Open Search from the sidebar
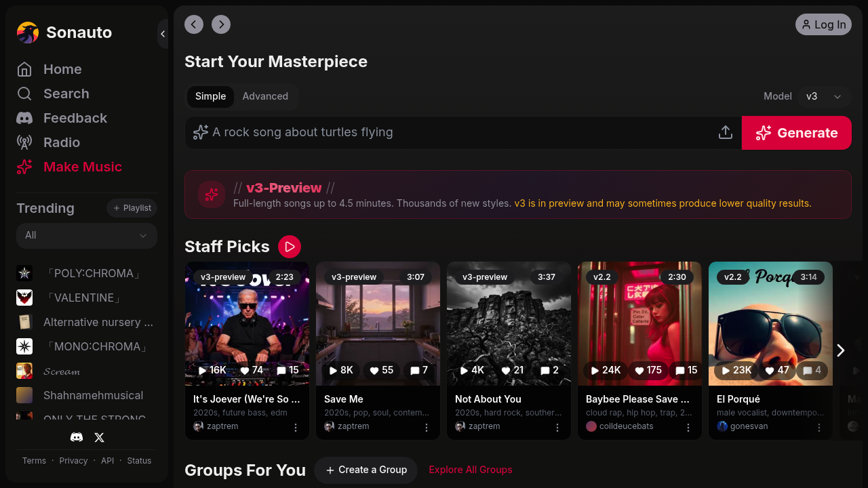Image resolution: width=868 pixels, height=488 pixels. point(66,94)
